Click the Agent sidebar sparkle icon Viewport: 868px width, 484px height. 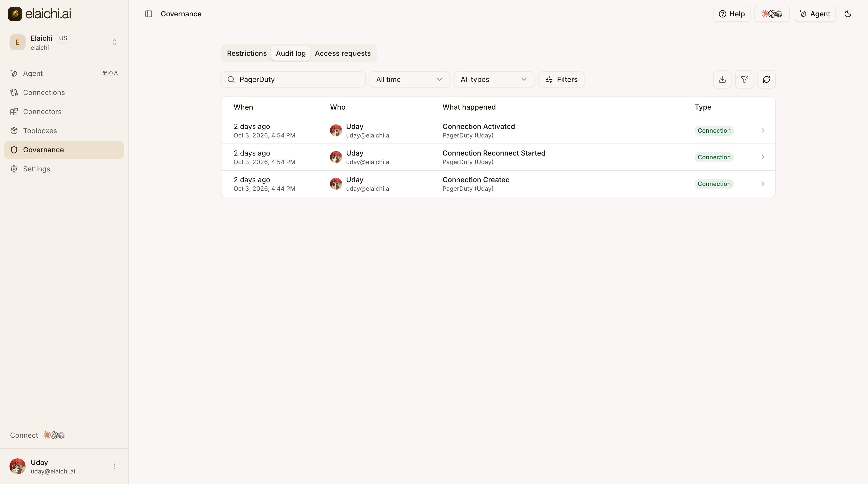coord(14,73)
